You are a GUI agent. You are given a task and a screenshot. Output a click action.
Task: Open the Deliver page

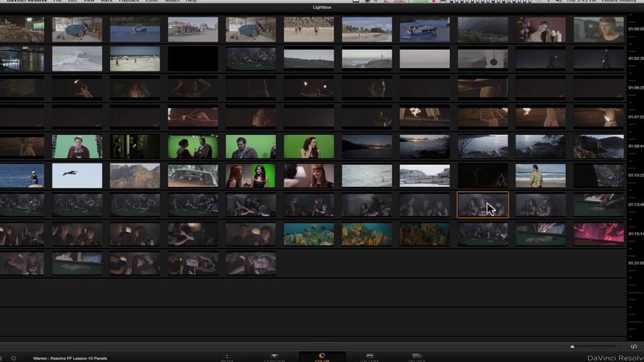pyautogui.click(x=417, y=357)
